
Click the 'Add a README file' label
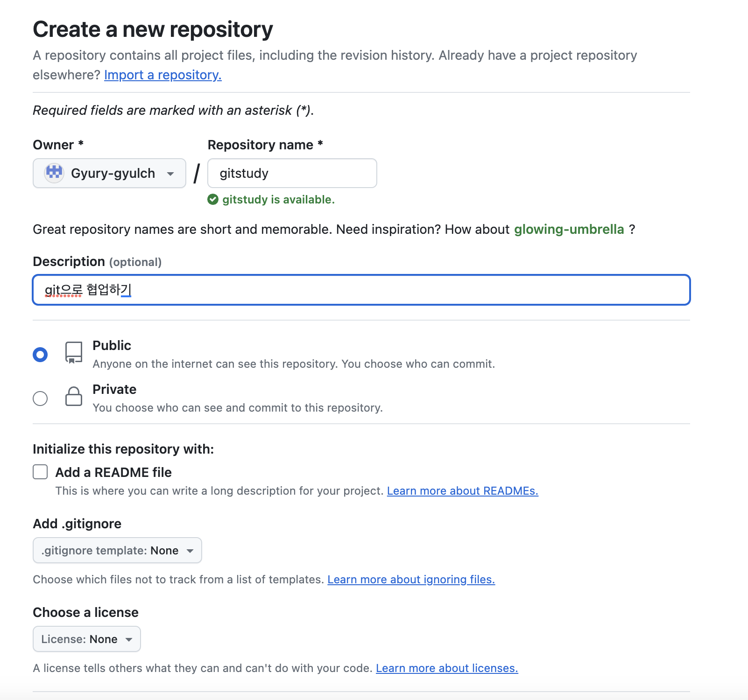click(x=113, y=472)
